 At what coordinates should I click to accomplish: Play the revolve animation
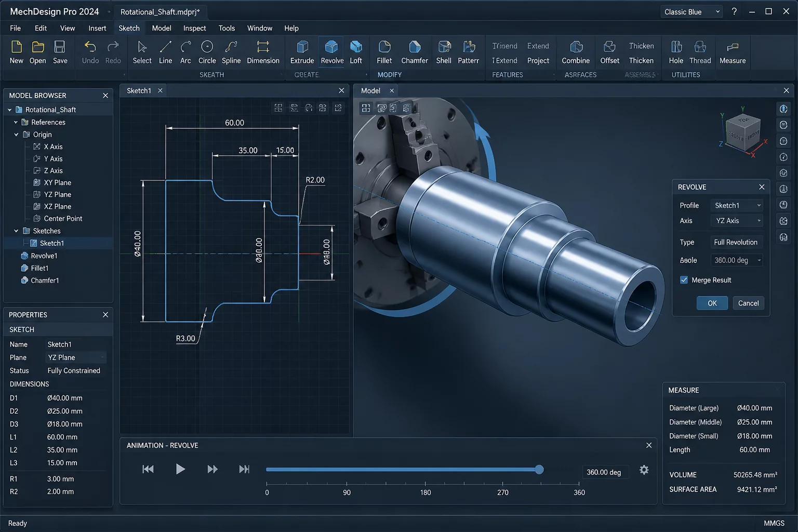[180, 469]
